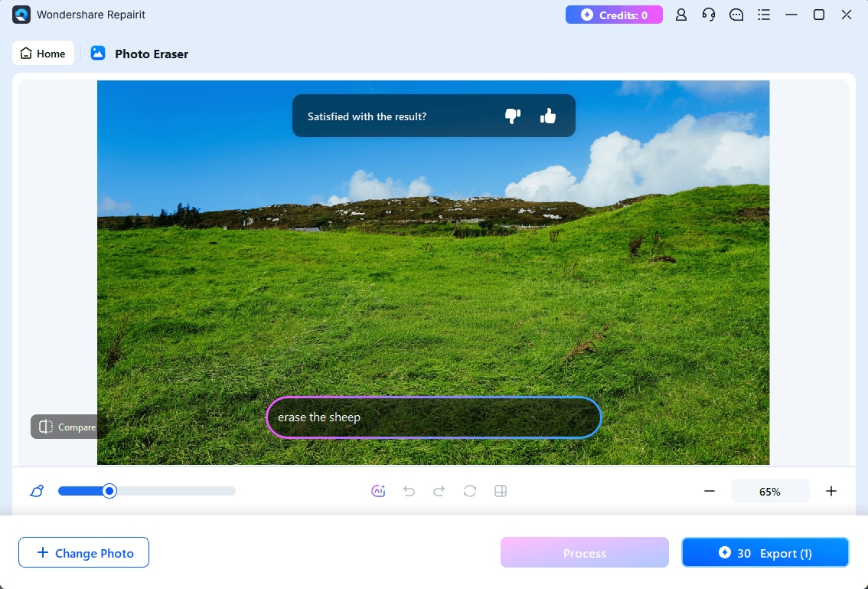
Task: Click the Export button
Action: [765, 552]
